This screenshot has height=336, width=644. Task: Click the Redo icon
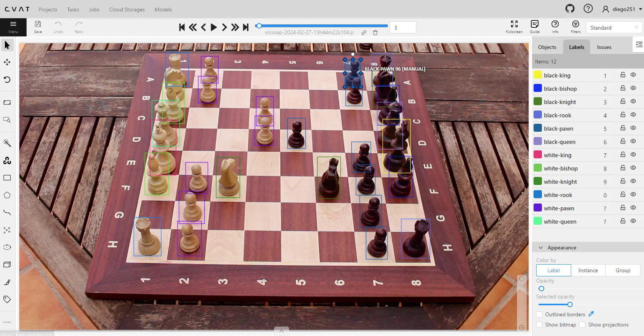tap(79, 27)
